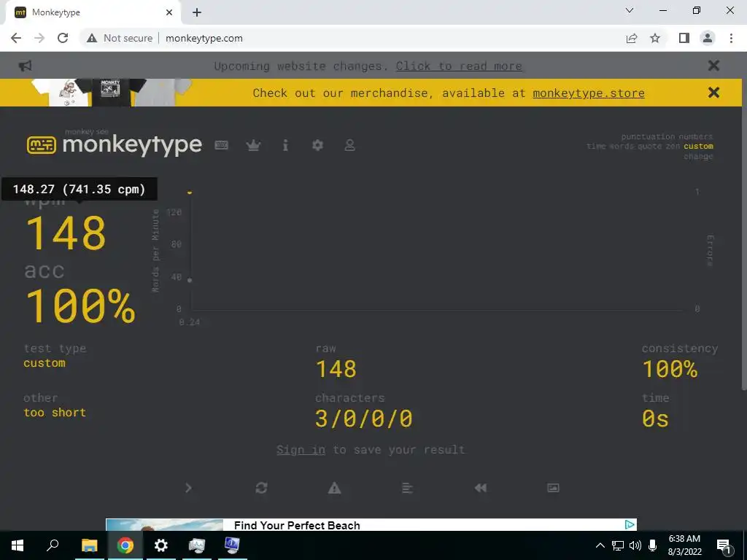Image resolution: width=747 pixels, height=560 pixels.
Task: Click the test type 'custom' value
Action: pos(44,363)
